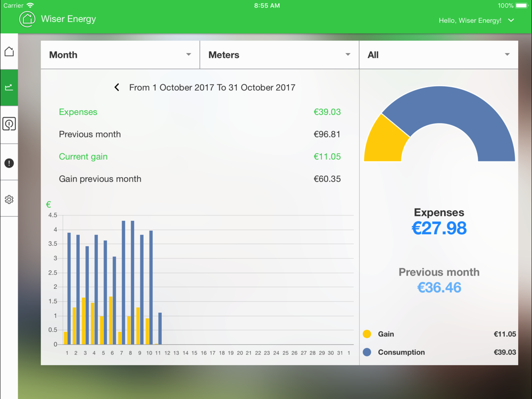Open the Meters dropdown
The height and width of the screenshot is (399, 532).
click(280, 55)
